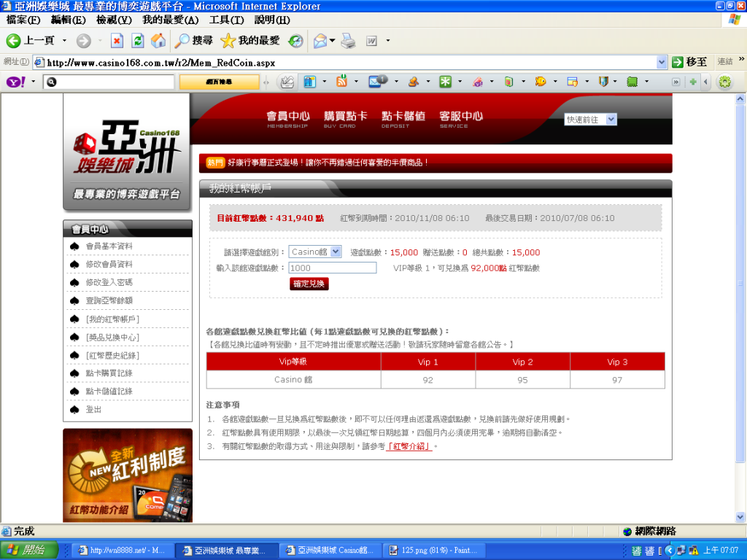Screen dimensions: 747x560
Task: Select 獎品兌換中心 in the member sidebar
Action: tap(112, 337)
